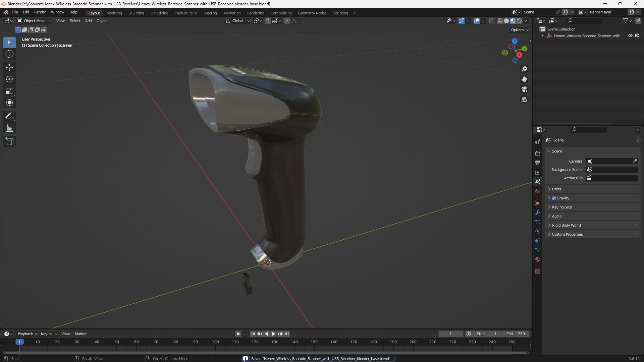Open the viewport Options dropdown
This screenshot has height=362, width=644.
(x=520, y=30)
